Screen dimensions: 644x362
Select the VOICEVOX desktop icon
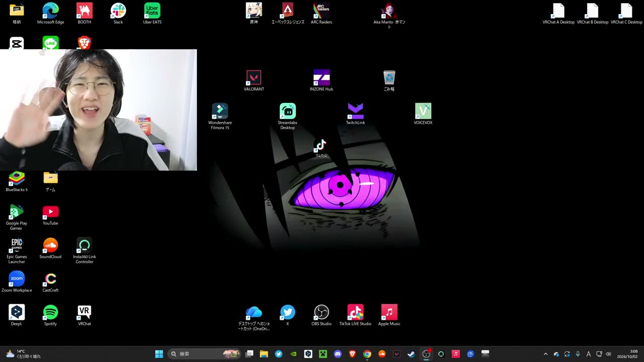(423, 114)
